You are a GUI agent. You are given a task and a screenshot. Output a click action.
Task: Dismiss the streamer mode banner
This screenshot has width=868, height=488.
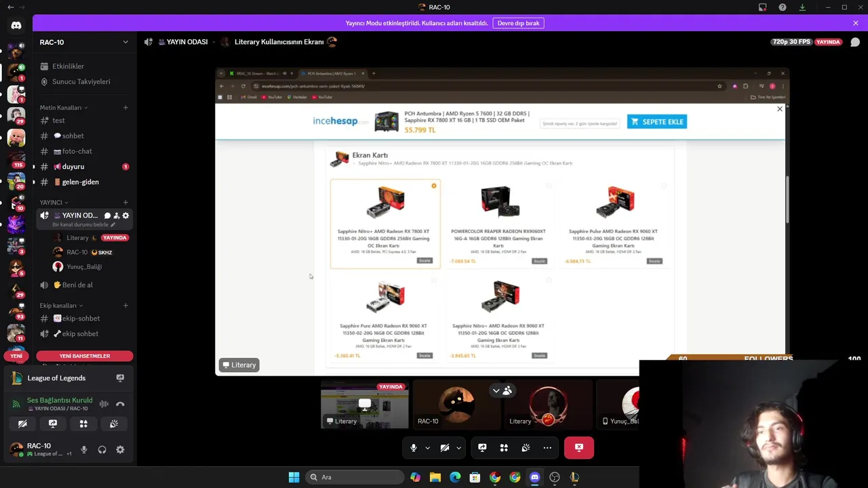856,23
